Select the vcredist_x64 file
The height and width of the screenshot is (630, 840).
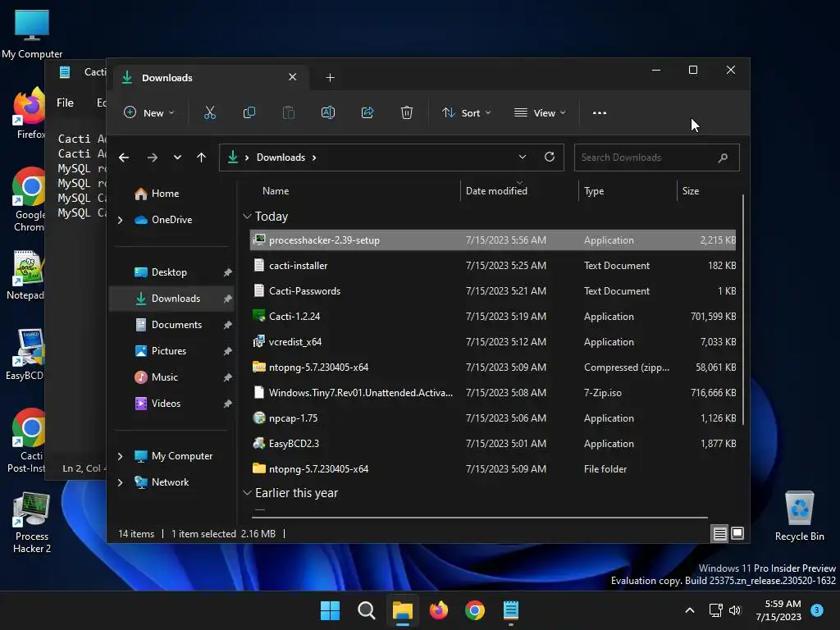pos(493,342)
